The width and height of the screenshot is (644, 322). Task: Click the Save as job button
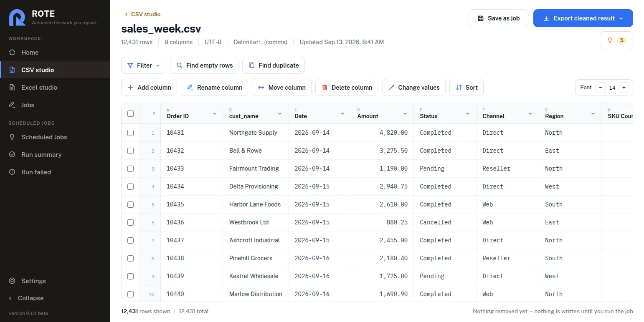point(498,18)
